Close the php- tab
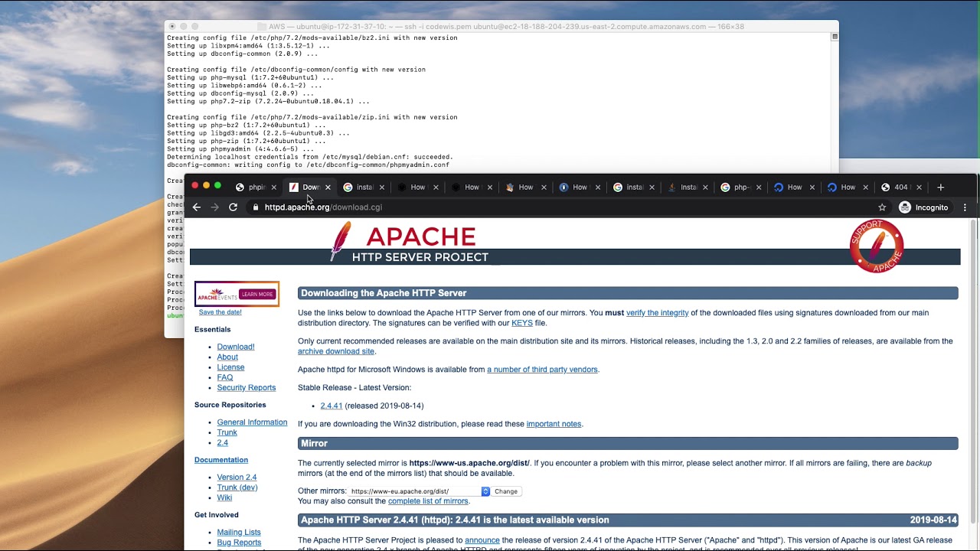 click(759, 187)
